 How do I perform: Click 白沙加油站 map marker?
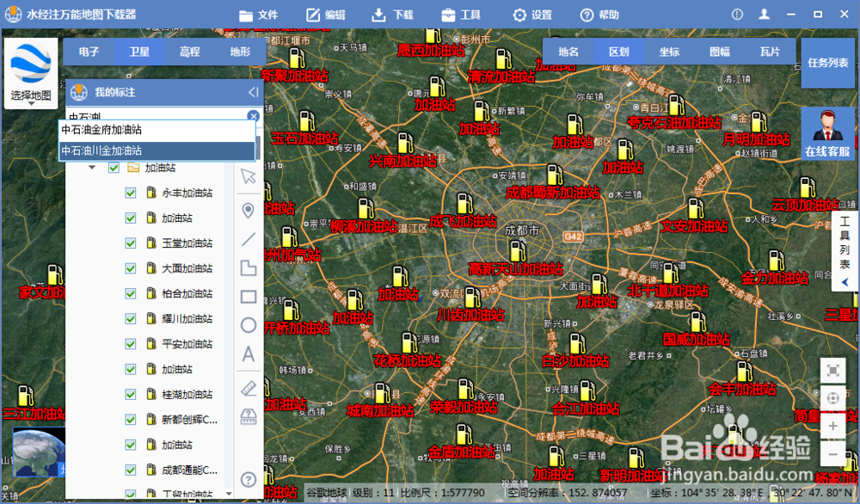(x=577, y=343)
